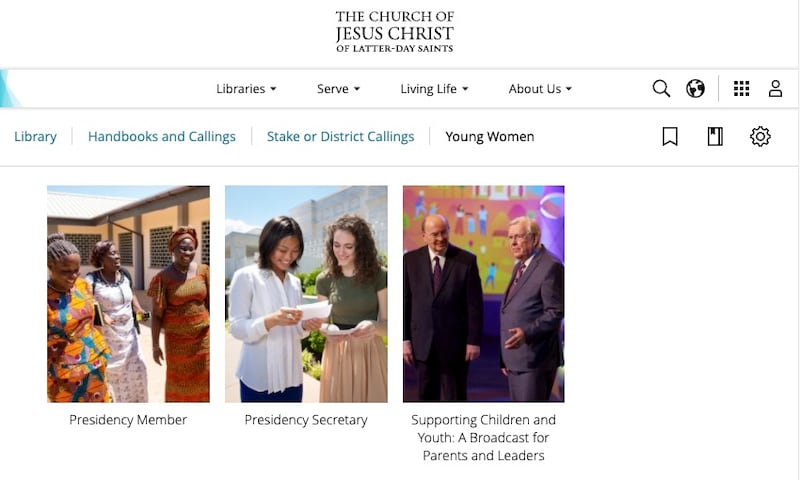Open Stake or District Callings breadcrumb
Viewport: 800px width, 480px height.
point(340,137)
